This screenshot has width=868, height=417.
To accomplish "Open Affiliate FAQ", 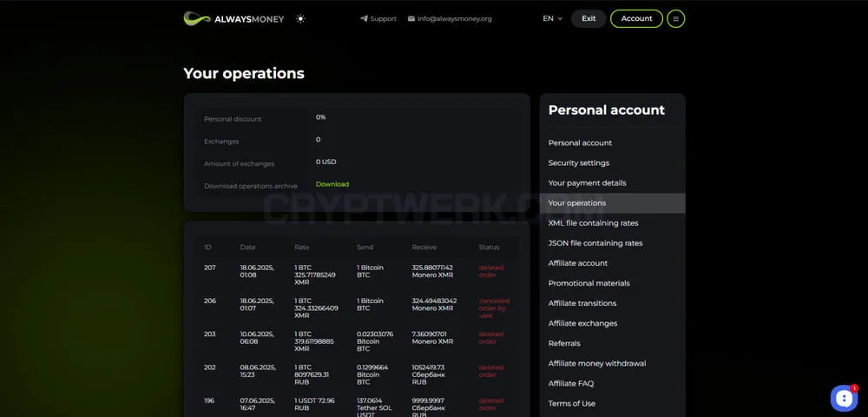I will [571, 383].
